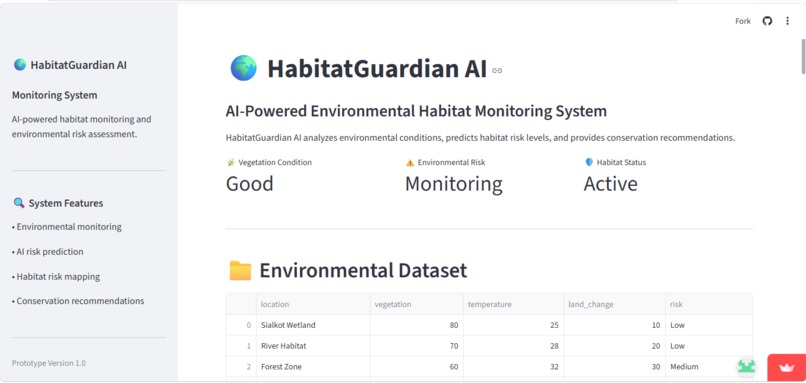Click land_change value 30 in Forest Zone row

(x=614, y=367)
